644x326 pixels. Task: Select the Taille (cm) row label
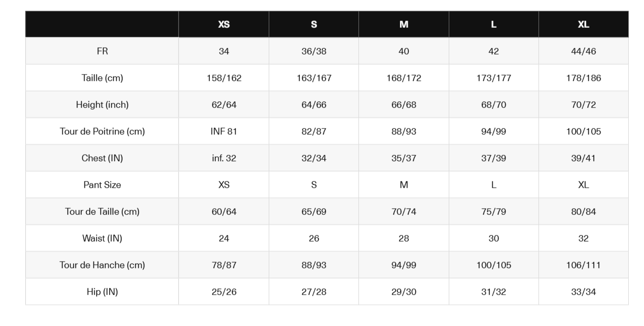point(102,78)
